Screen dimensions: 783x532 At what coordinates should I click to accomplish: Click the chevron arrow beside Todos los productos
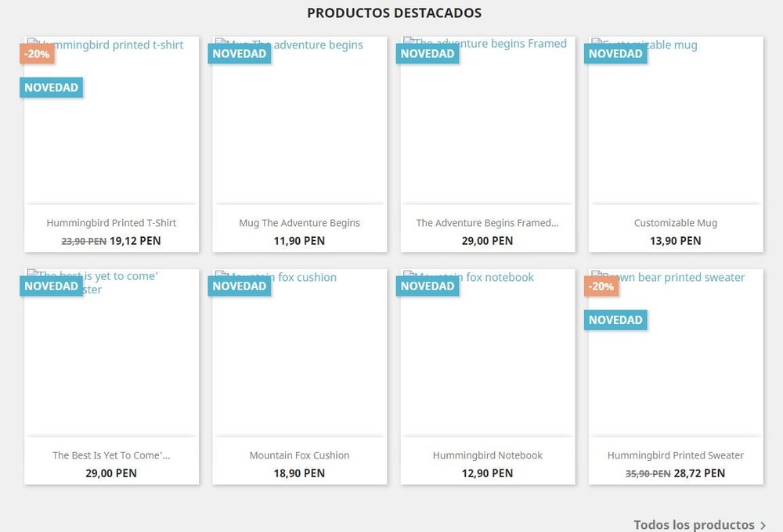[763, 525]
